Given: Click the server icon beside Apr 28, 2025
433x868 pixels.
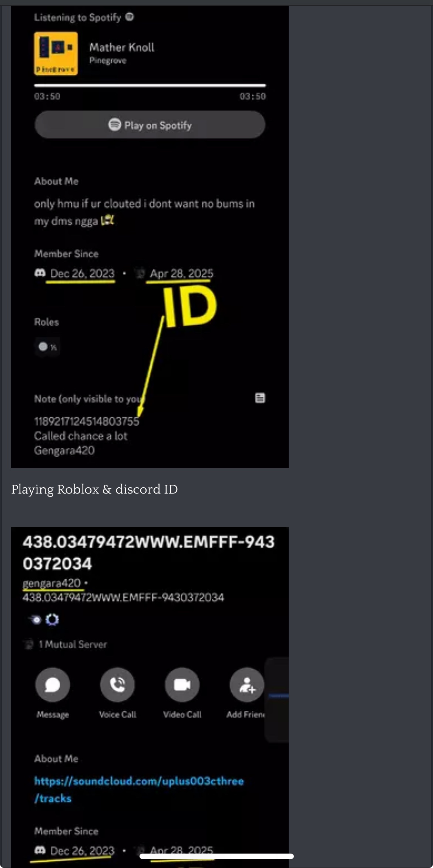Looking at the screenshot, I should [x=140, y=273].
